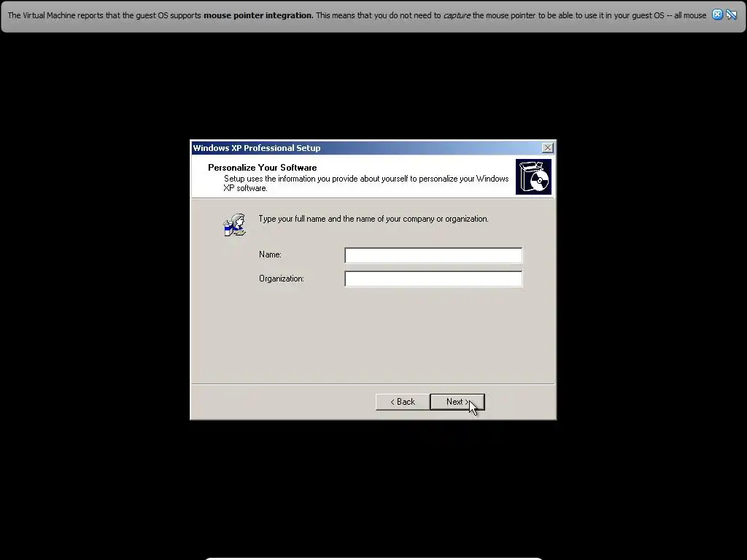Go to the next setup step
This screenshot has height=560, width=747.
point(457,402)
